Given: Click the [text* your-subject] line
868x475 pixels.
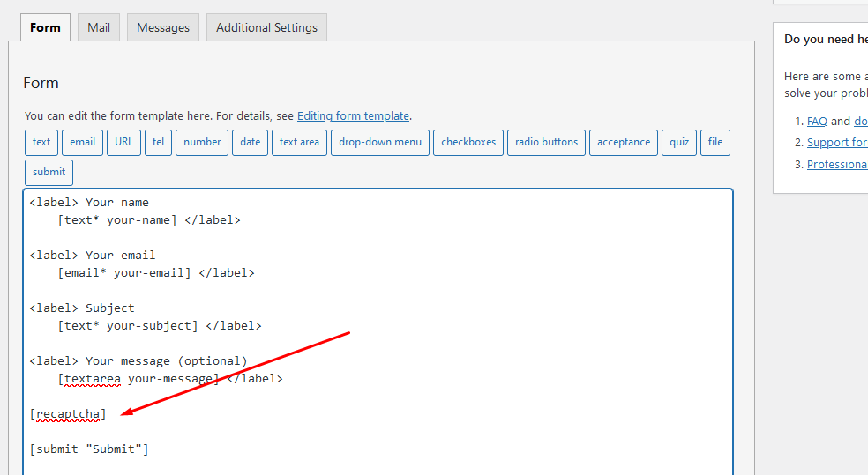Looking at the screenshot, I should tap(160, 326).
